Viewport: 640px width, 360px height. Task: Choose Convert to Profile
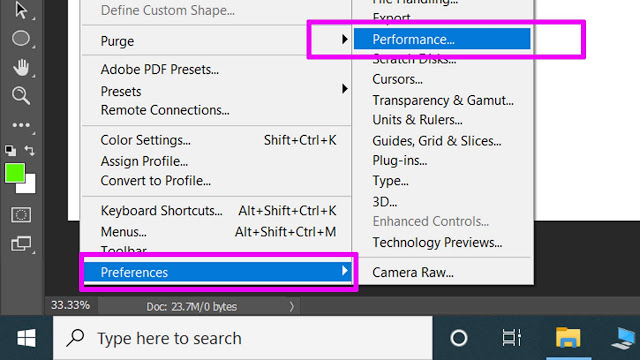point(156,181)
